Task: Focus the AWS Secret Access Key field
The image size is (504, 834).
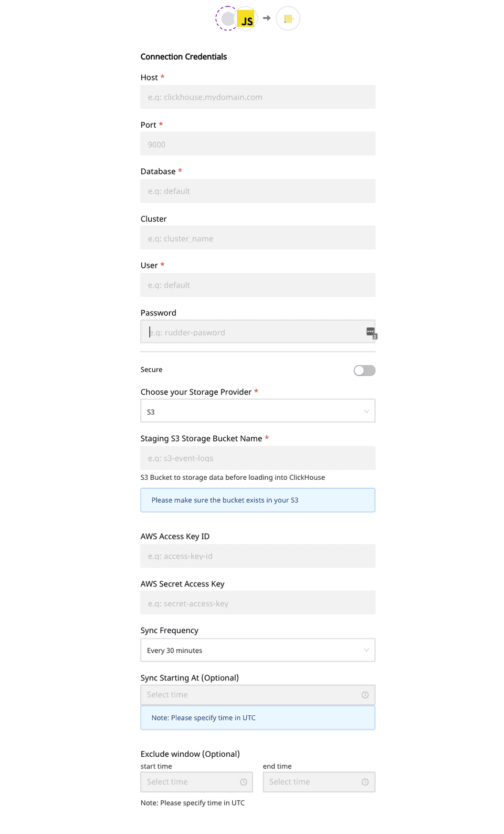Action: click(257, 603)
